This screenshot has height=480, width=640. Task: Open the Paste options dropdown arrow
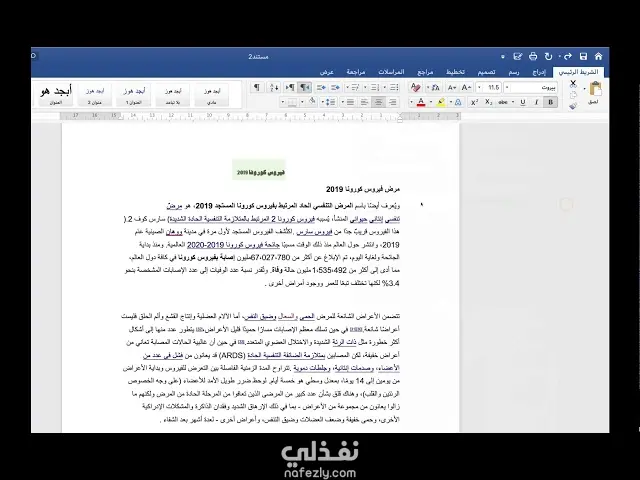coord(584,89)
